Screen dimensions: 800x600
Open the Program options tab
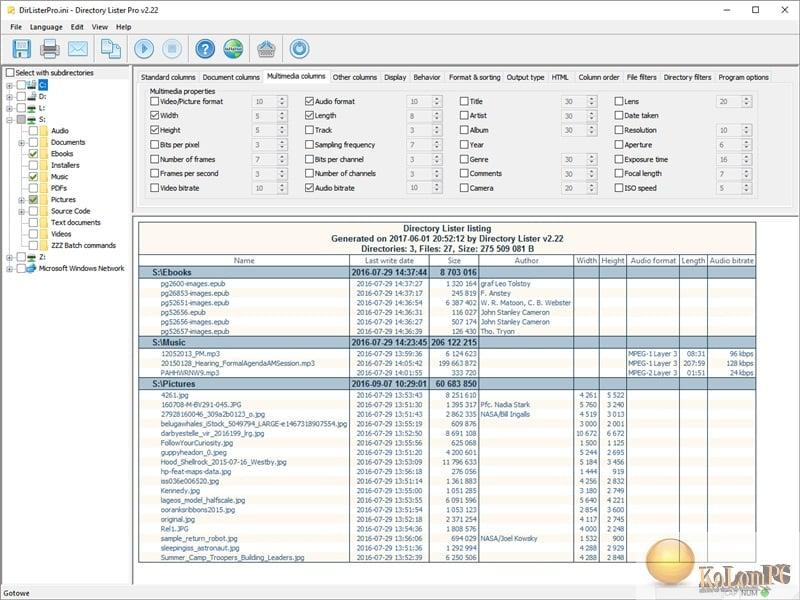click(x=743, y=77)
